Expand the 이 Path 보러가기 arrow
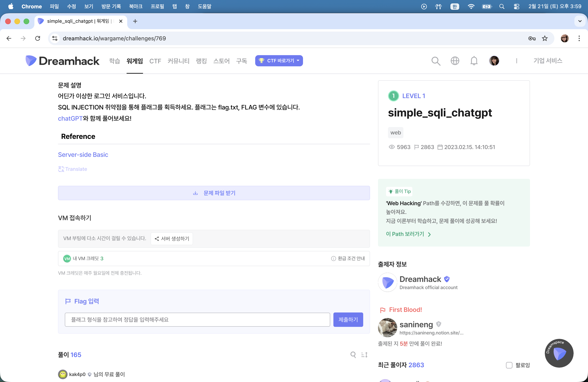 429,234
